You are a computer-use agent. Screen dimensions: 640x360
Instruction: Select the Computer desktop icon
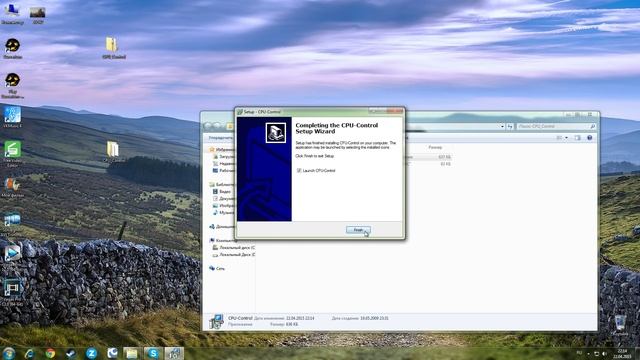coord(12,13)
